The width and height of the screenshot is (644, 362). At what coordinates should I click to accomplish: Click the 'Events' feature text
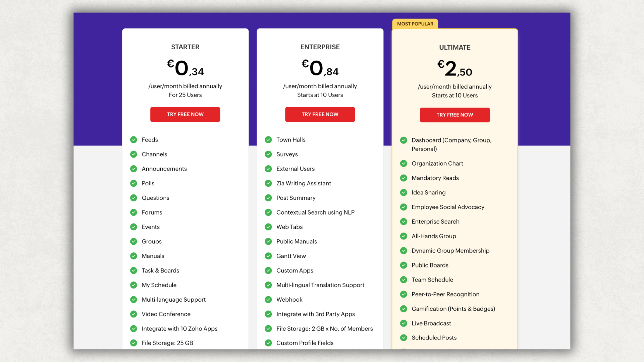pyautogui.click(x=151, y=227)
